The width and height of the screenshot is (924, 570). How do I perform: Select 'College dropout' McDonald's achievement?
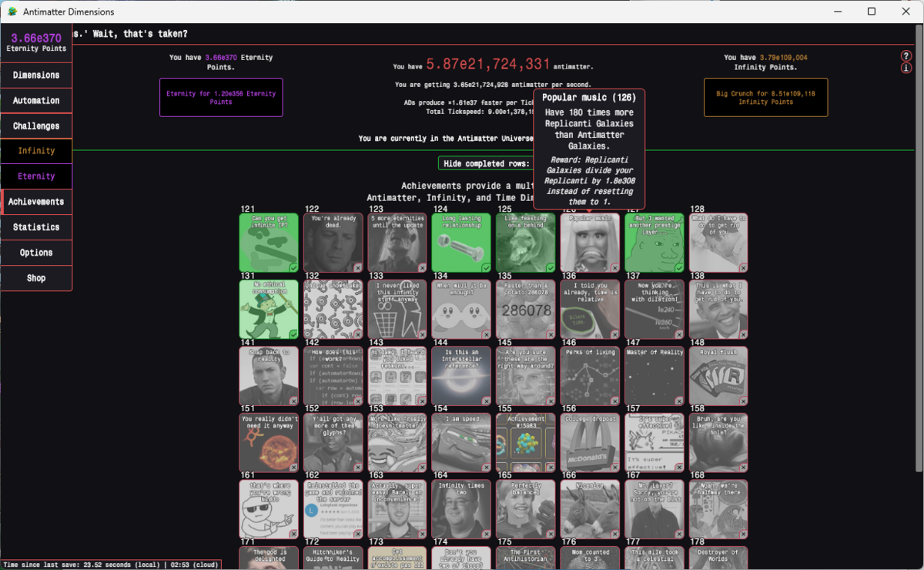coord(590,443)
